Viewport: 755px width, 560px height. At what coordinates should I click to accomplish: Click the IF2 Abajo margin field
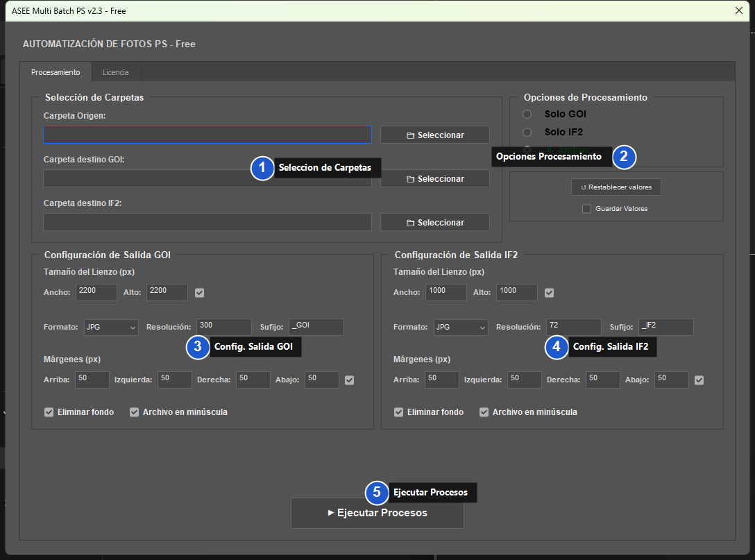[672, 380]
